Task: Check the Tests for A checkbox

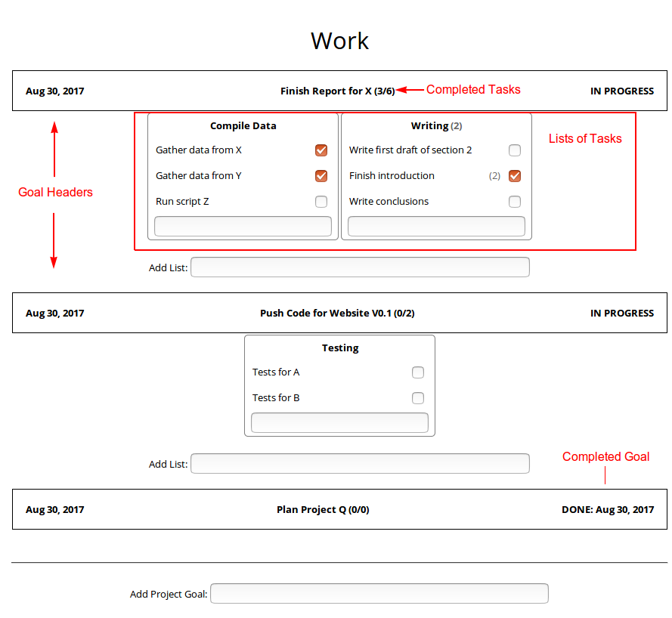Action: pyautogui.click(x=418, y=372)
